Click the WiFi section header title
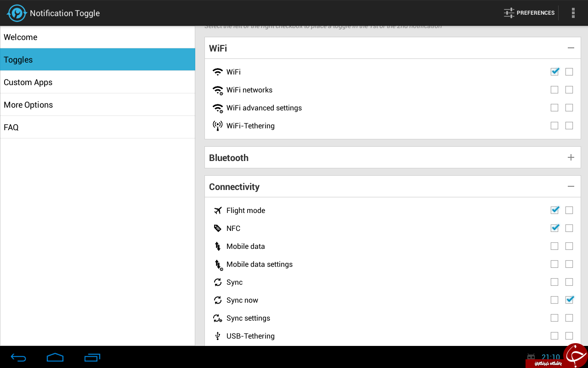The width and height of the screenshot is (588, 368). pyautogui.click(x=218, y=48)
